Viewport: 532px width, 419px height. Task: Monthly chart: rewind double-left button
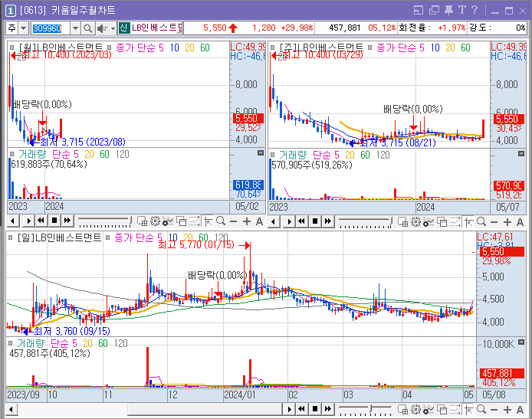41,221
